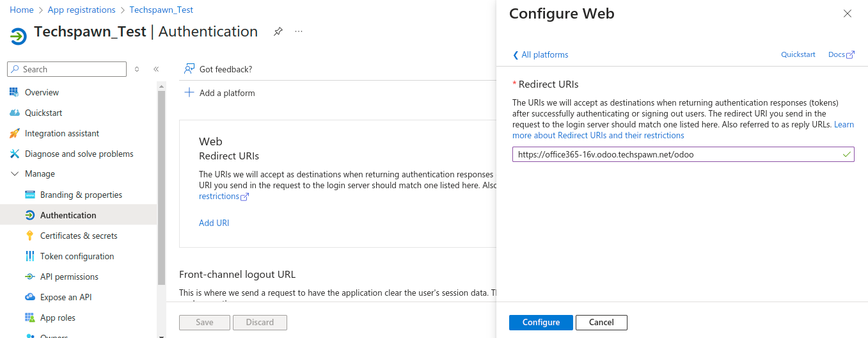This screenshot has width=868, height=338.
Task: Select Branding & properties menu item
Action: [81, 195]
